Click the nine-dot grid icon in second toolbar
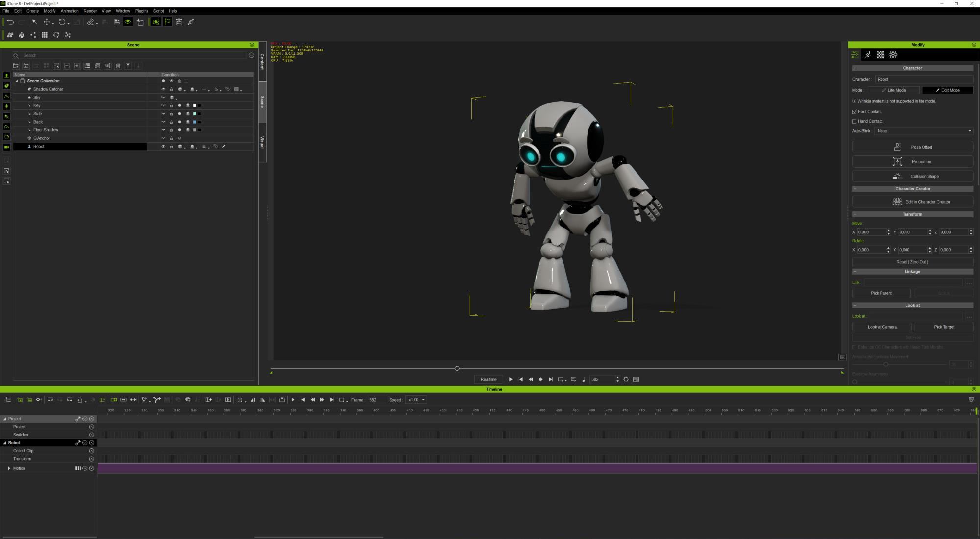 click(45, 35)
